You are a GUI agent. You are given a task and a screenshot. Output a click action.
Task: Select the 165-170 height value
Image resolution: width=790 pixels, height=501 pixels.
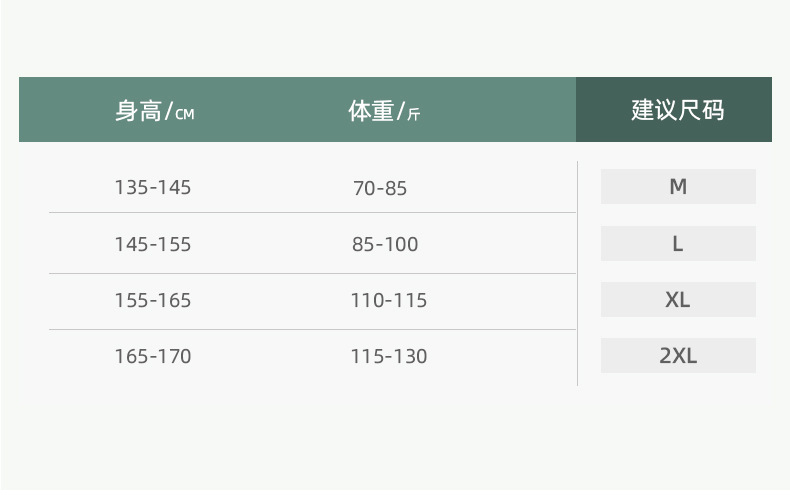coord(153,357)
